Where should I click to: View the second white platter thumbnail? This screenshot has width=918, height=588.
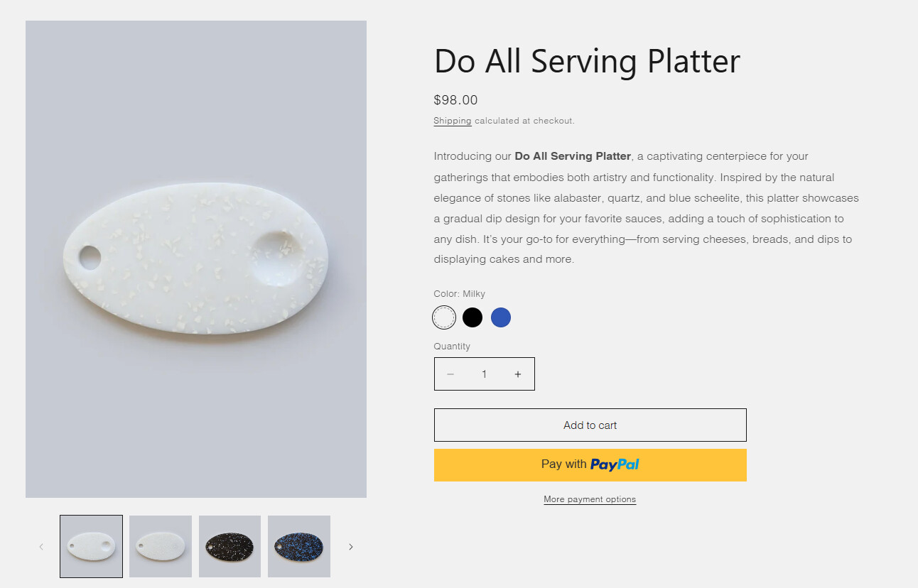click(x=161, y=547)
